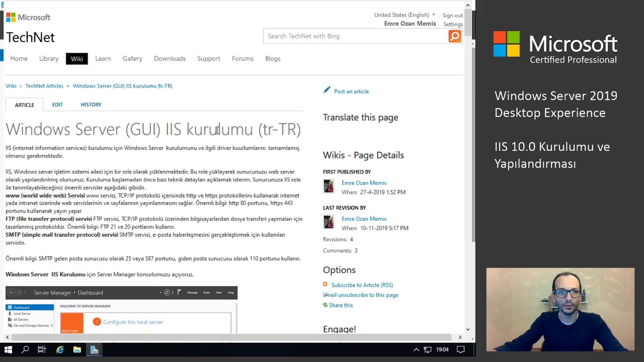
Task: Click the email icon beside unsubscribe link
Action: [x=326, y=295]
